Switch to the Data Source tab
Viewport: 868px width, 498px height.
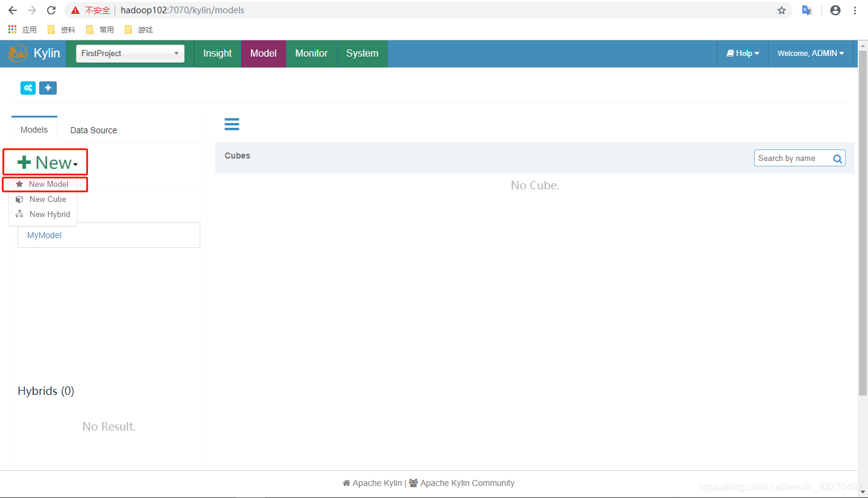pyautogui.click(x=93, y=130)
